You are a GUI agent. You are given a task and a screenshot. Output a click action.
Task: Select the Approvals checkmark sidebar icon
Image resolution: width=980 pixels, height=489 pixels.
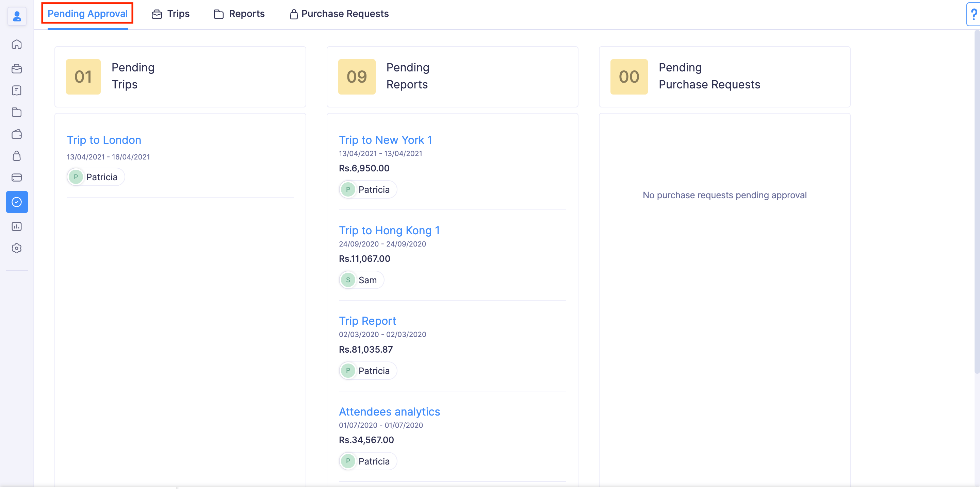tap(17, 202)
